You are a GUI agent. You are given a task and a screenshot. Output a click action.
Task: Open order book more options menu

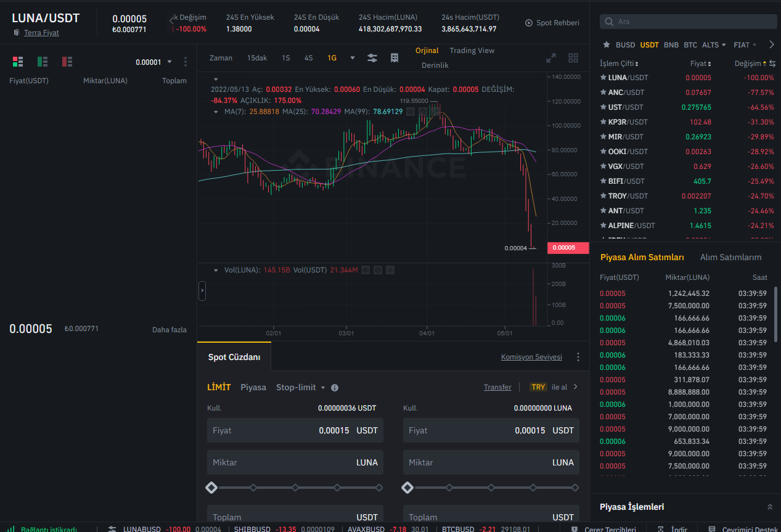(186, 62)
